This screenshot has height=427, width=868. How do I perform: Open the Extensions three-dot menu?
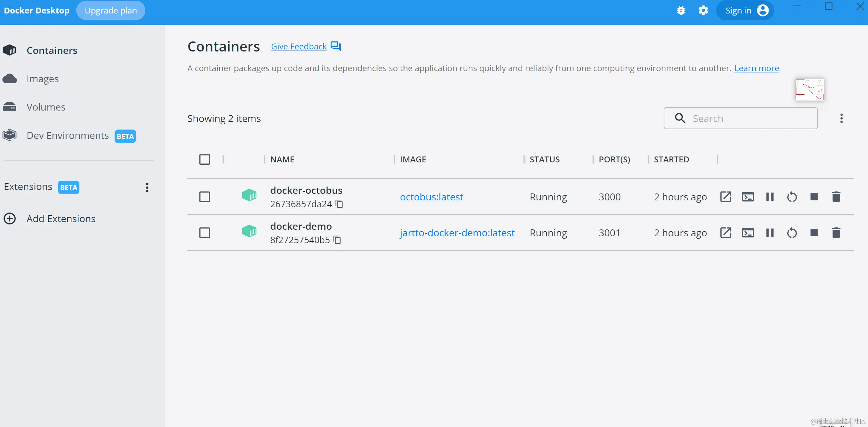pos(147,187)
